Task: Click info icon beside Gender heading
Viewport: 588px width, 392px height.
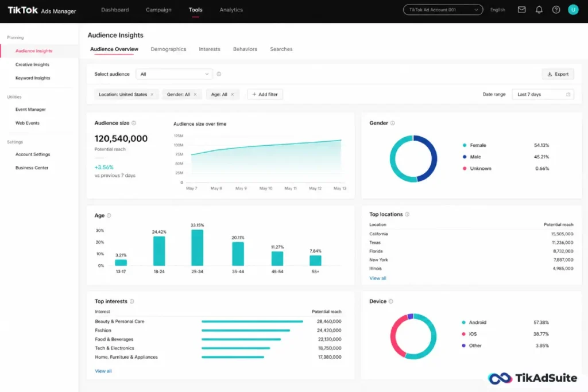Action: coord(393,123)
